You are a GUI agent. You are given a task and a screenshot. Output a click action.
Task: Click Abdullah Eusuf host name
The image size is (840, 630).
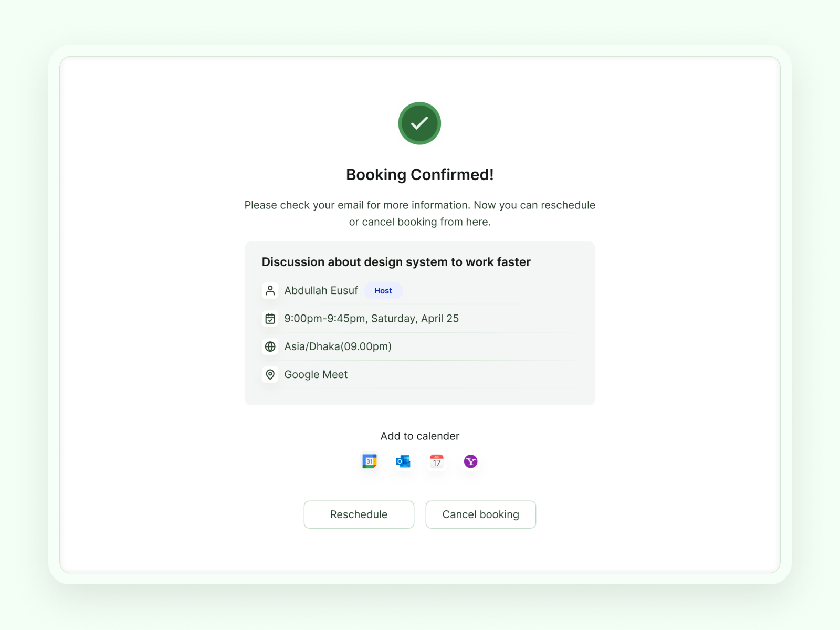point(321,290)
